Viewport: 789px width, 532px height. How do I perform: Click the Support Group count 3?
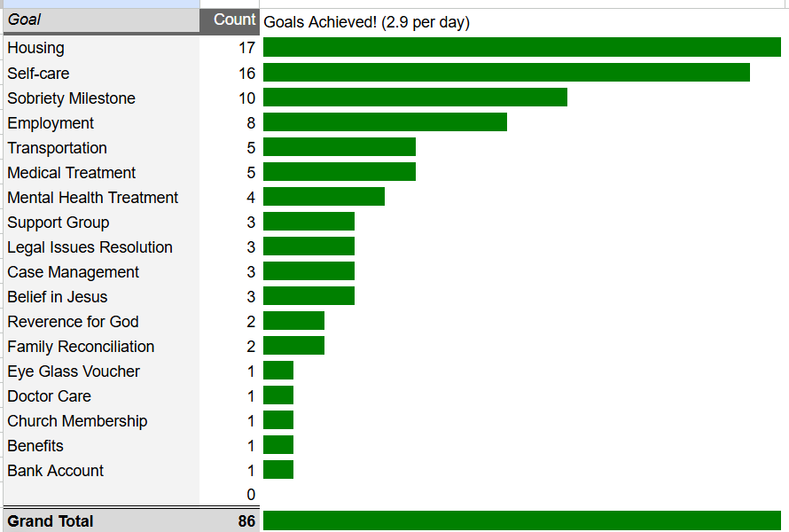(251, 223)
